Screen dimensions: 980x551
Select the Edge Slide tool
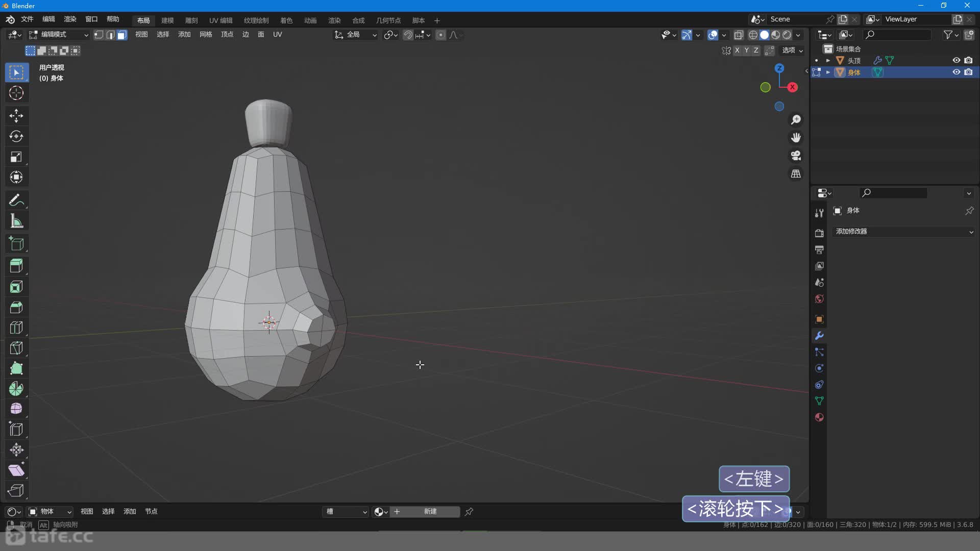pos(16,429)
